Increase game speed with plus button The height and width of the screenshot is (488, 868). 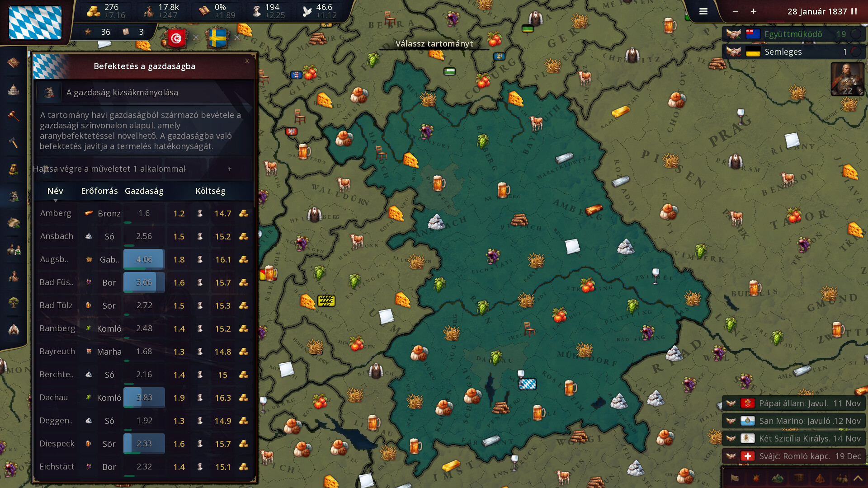(754, 12)
